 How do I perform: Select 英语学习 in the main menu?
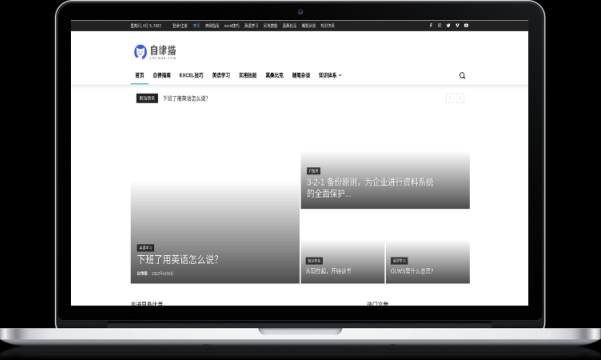pyautogui.click(x=221, y=76)
